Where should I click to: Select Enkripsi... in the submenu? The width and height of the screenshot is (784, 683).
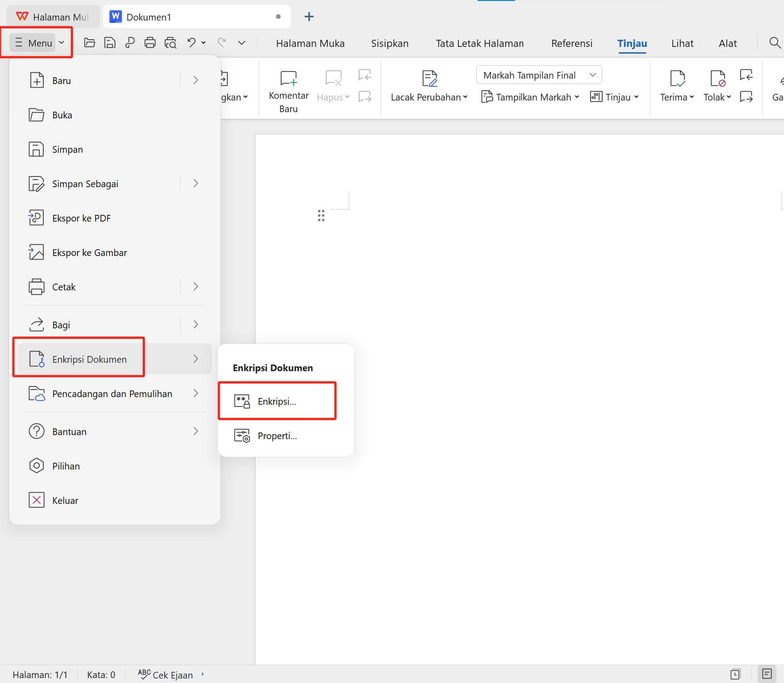277,401
